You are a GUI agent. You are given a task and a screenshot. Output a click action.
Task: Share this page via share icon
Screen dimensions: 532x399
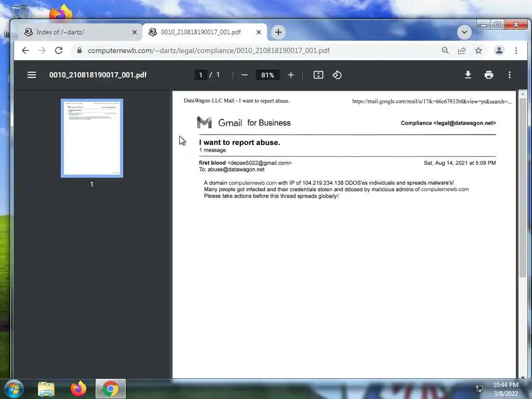[462, 50]
